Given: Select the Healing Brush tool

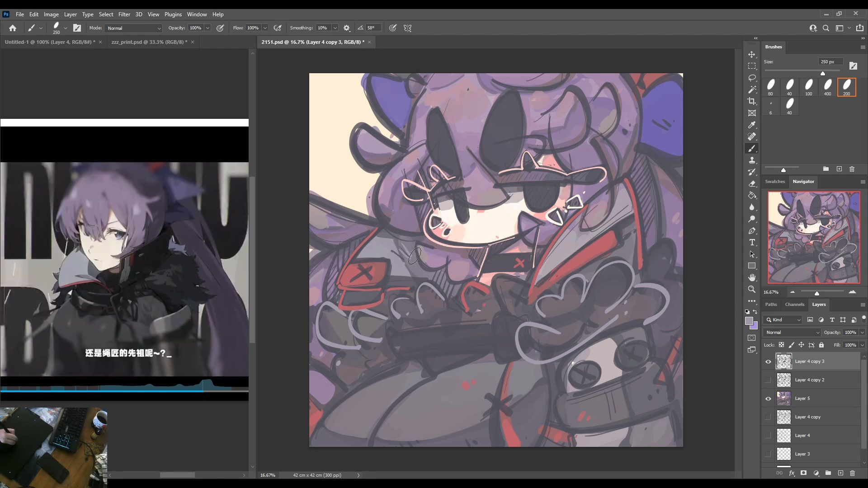Looking at the screenshot, I should click(x=752, y=136).
